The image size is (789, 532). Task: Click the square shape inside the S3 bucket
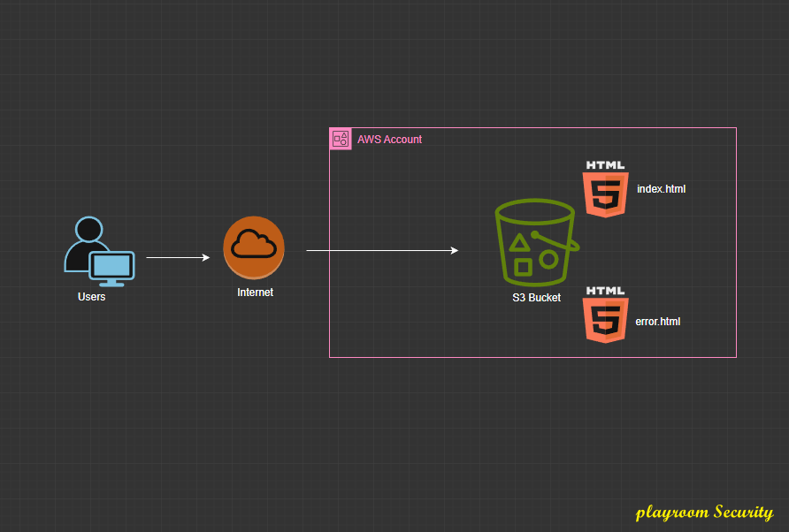524,266
